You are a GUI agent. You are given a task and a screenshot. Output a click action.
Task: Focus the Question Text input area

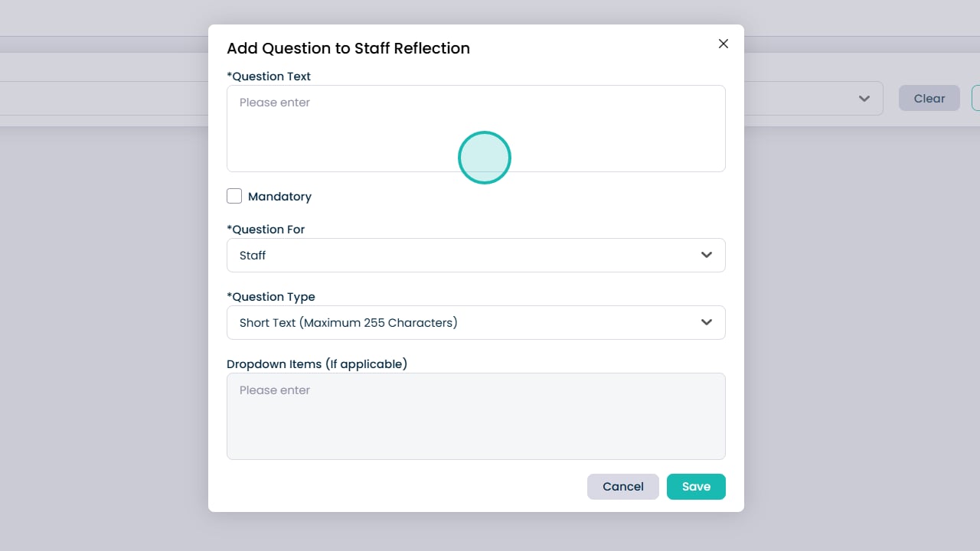475,129
